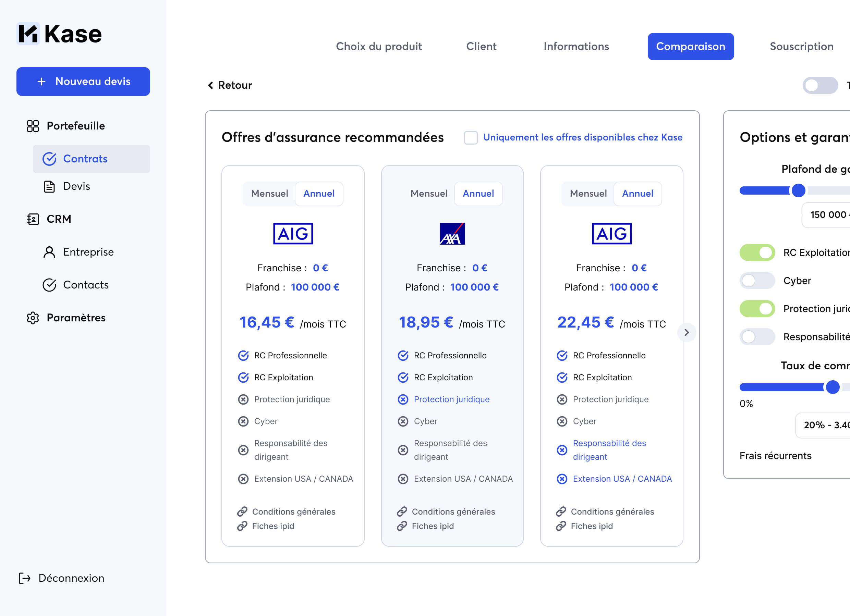Toggle the switch next to Retour row

pyautogui.click(x=820, y=85)
